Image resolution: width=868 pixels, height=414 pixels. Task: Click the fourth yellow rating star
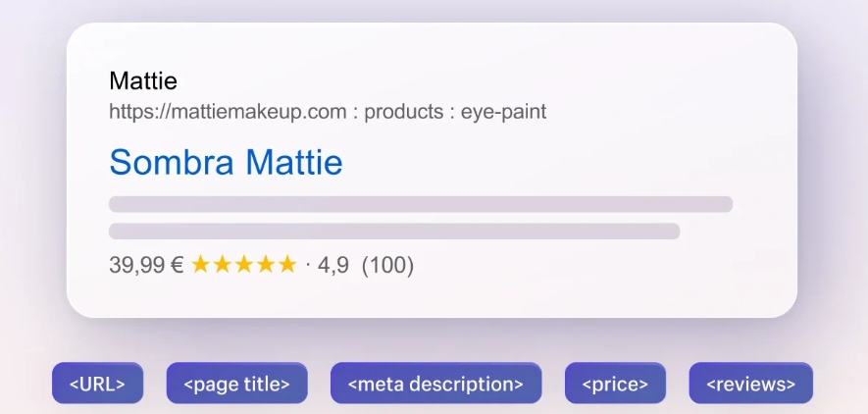point(265,264)
